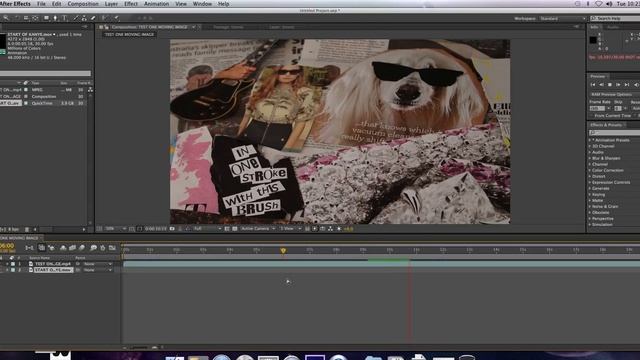The width and height of the screenshot is (640, 360).
Task: Click the RAM Preview Options label
Action: tap(611, 94)
